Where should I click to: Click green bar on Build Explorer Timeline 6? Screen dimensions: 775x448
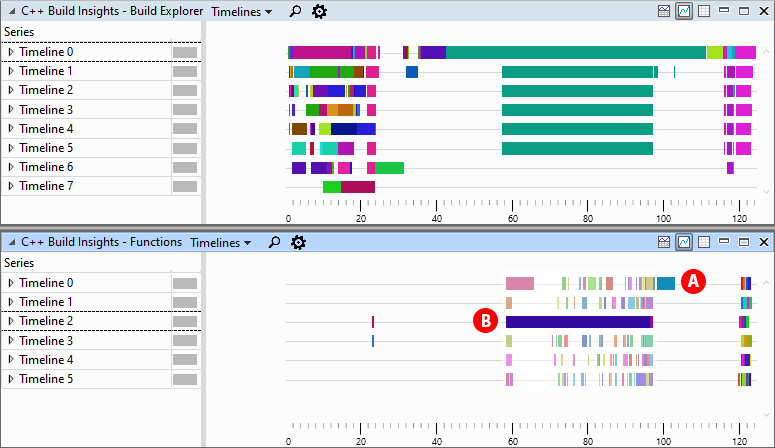coord(389,168)
